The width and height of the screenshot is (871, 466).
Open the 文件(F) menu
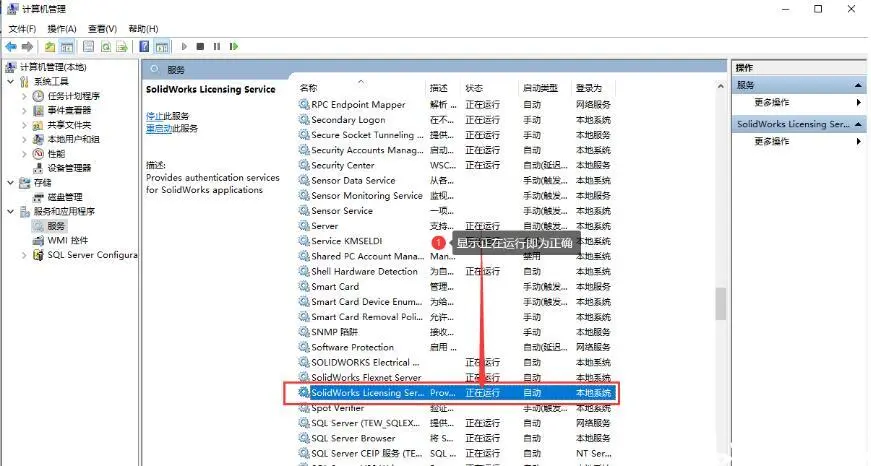pyautogui.click(x=22, y=29)
